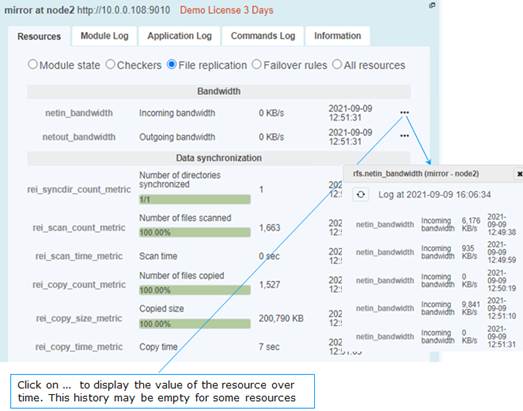Click the Demo License 3 Days text

[226, 10]
